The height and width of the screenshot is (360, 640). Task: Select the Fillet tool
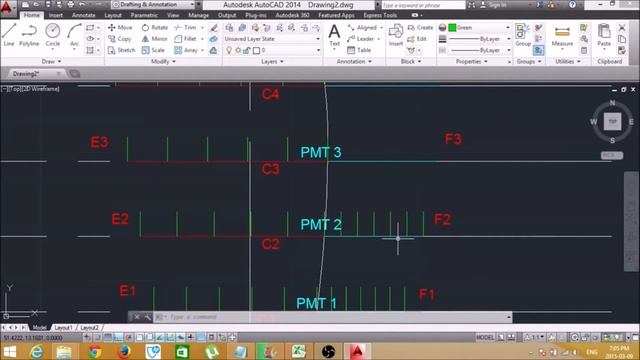coord(185,39)
